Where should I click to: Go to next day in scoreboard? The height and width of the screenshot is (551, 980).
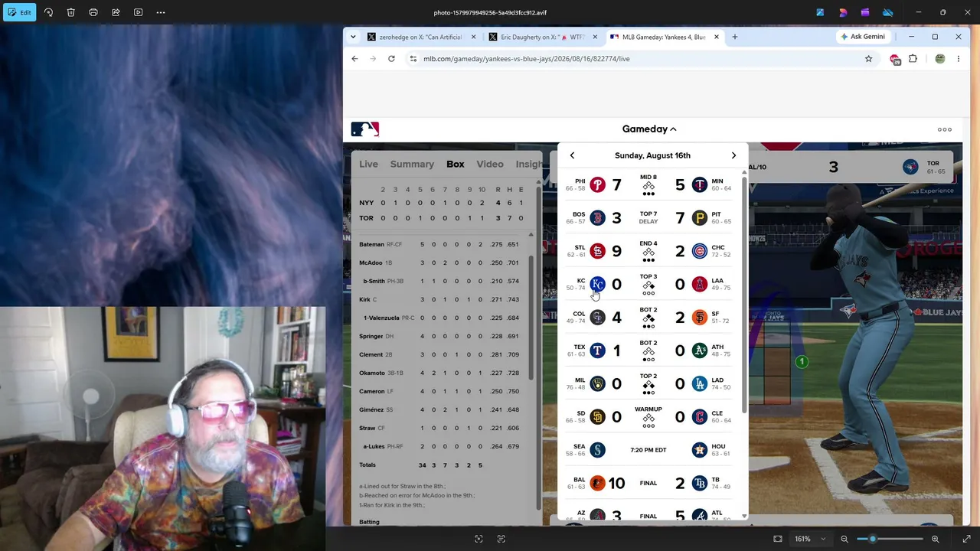point(733,155)
